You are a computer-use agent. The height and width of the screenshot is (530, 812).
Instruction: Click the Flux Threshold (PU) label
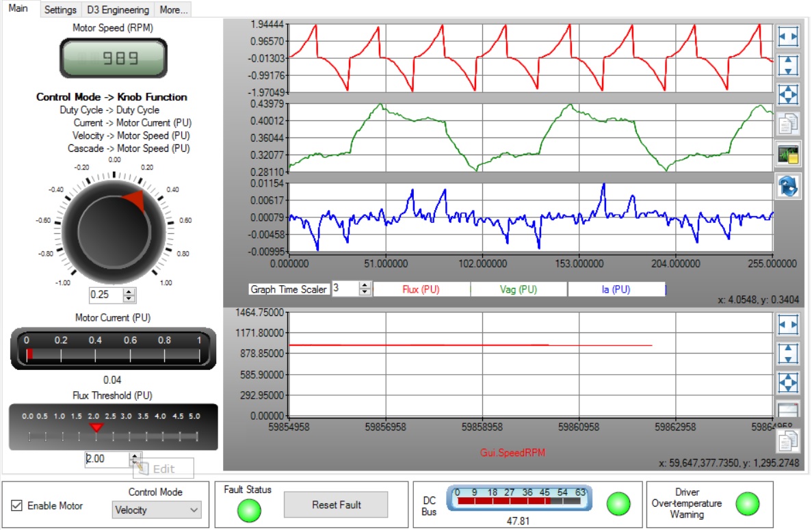(x=112, y=395)
